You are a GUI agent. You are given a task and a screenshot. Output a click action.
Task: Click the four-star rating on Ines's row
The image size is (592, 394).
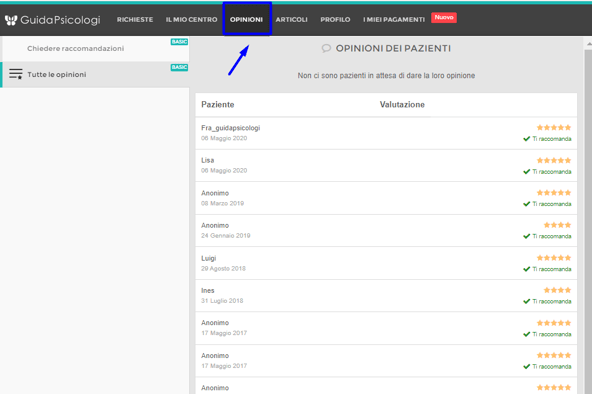click(x=557, y=290)
